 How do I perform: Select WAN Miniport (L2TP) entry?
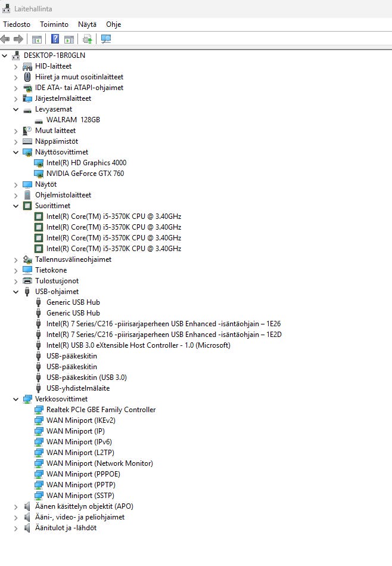tap(80, 453)
